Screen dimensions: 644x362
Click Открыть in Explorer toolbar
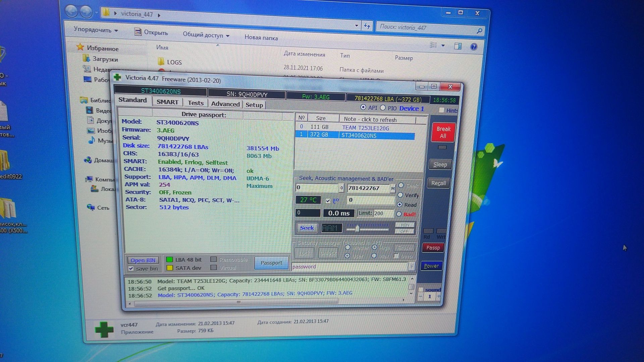(151, 33)
